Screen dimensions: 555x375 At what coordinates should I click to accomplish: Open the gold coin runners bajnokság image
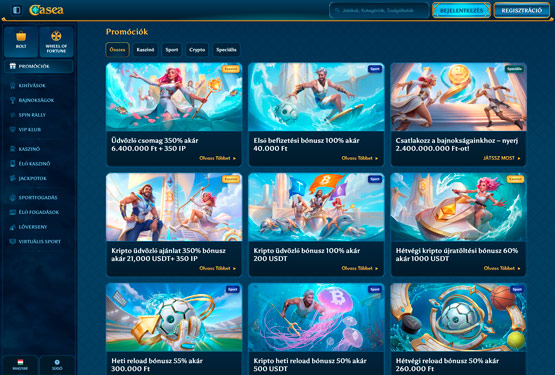[x=458, y=97]
